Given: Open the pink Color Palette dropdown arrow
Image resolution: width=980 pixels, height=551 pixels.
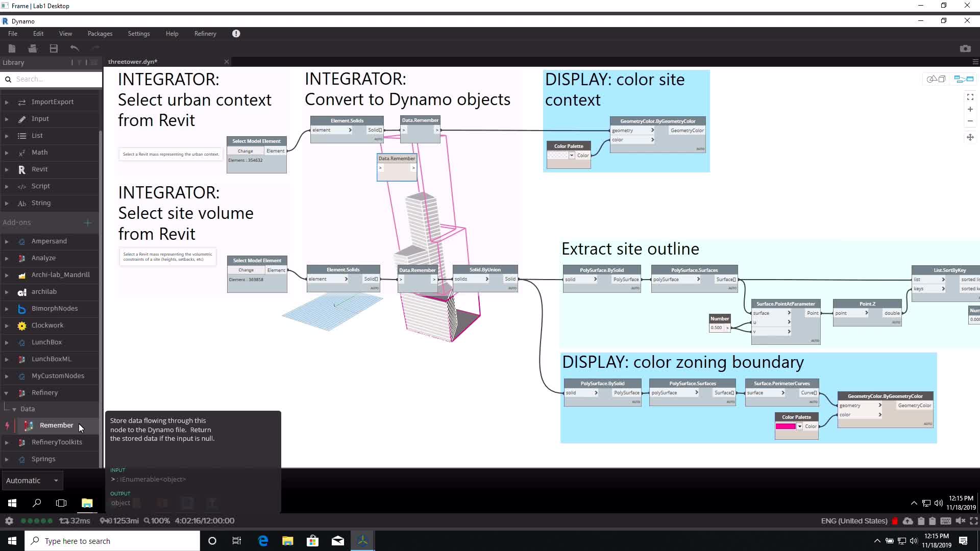Looking at the screenshot, I should [x=800, y=427].
